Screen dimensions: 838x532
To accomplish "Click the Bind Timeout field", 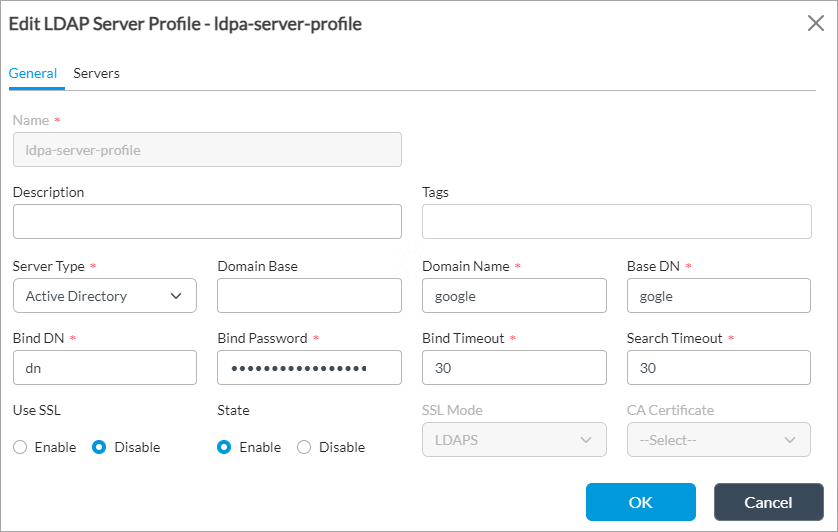I will [514, 368].
